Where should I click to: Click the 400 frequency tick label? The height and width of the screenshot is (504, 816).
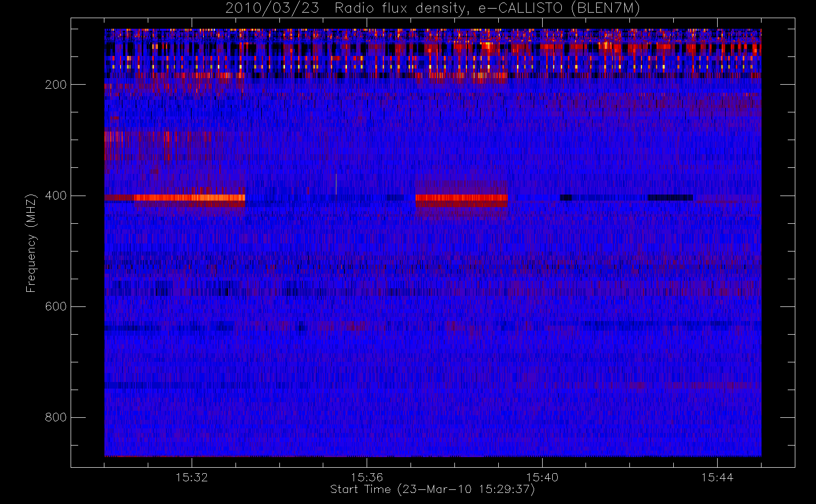56,196
